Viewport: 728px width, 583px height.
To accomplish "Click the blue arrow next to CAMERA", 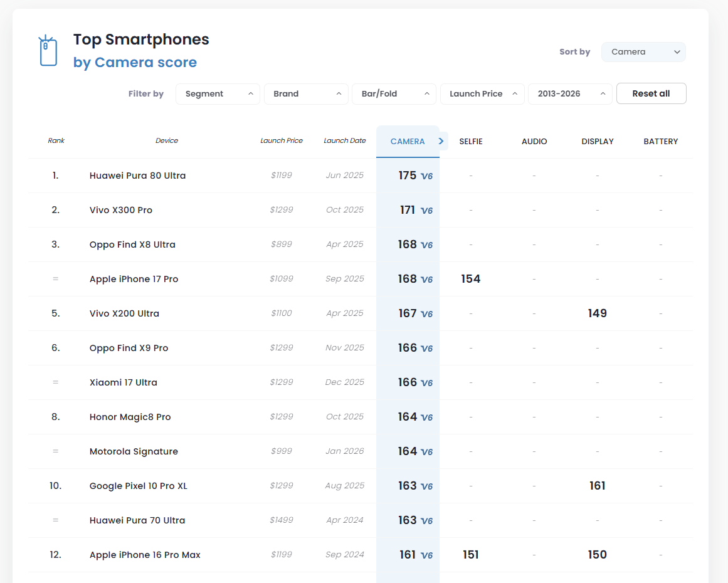I will pyautogui.click(x=441, y=141).
